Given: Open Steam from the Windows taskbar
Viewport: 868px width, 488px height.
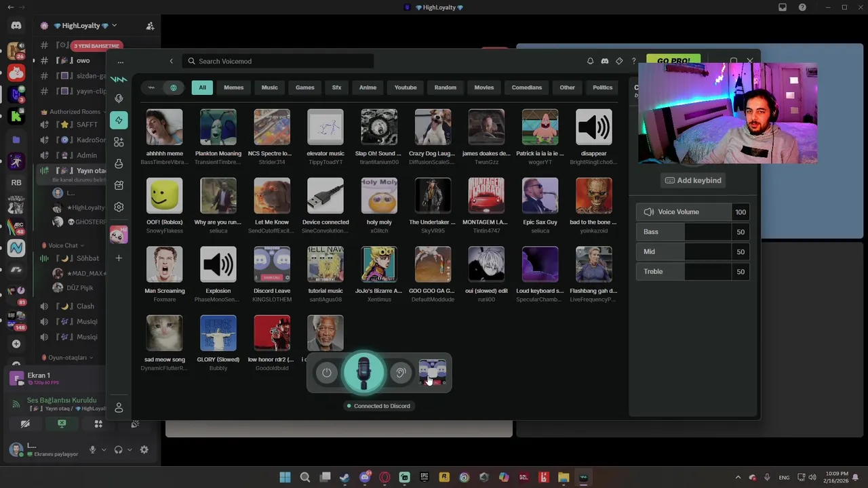Looking at the screenshot, I should (x=345, y=477).
